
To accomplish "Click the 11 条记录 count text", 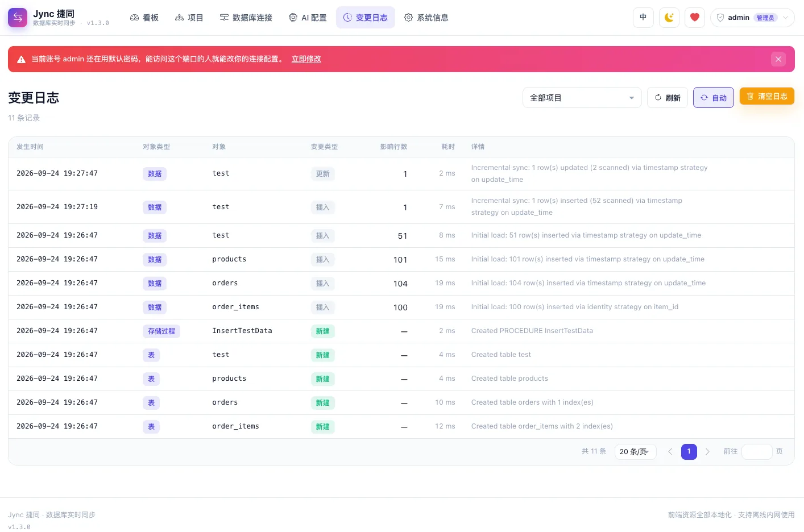I will (24, 118).
